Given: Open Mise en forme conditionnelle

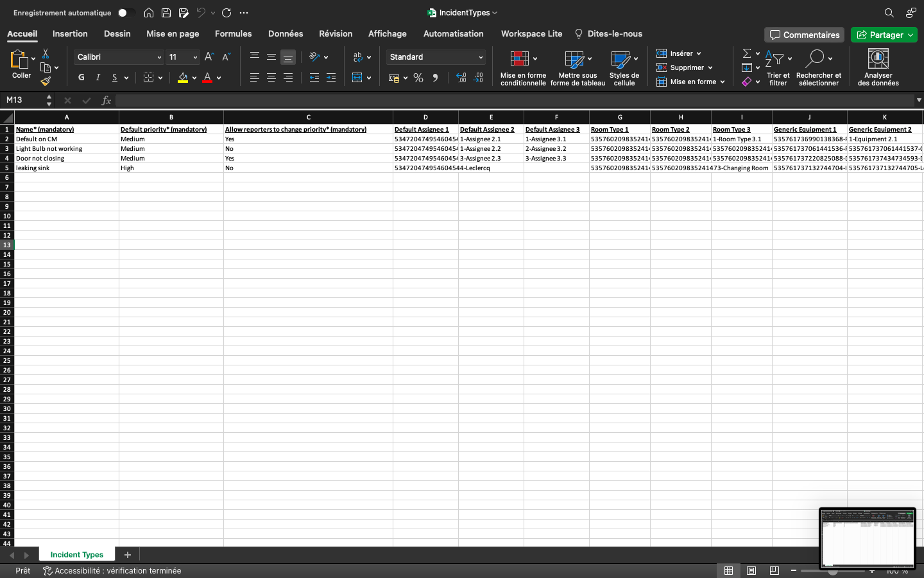Looking at the screenshot, I should click(x=522, y=67).
